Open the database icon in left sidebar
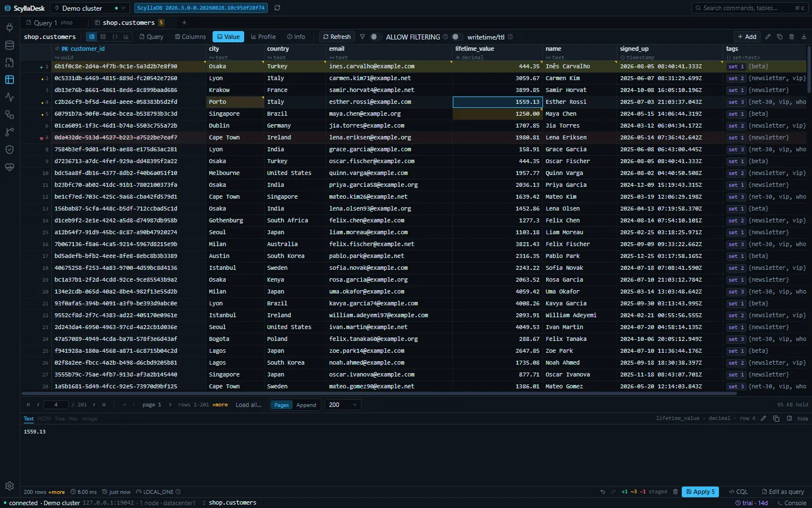The height and width of the screenshot is (508, 812). [9, 45]
